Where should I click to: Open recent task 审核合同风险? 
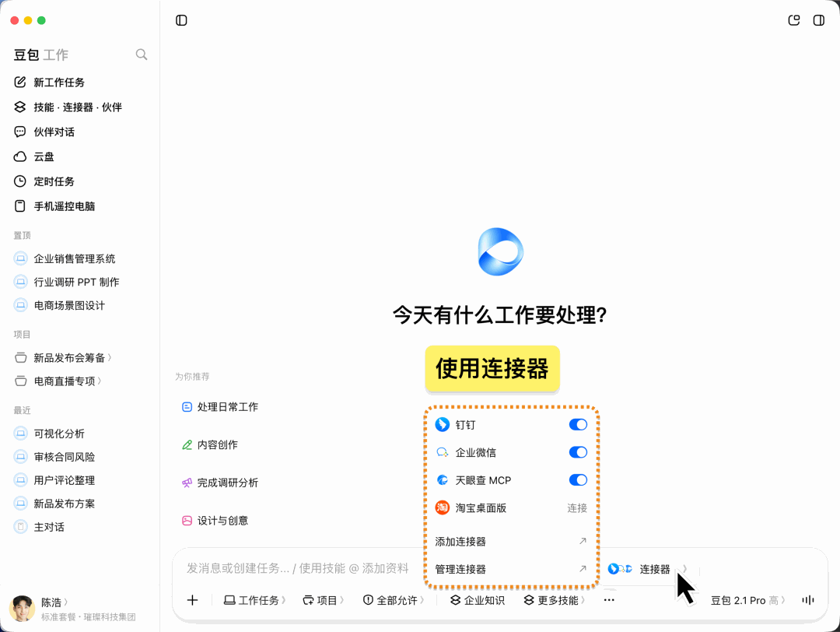pos(65,457)
